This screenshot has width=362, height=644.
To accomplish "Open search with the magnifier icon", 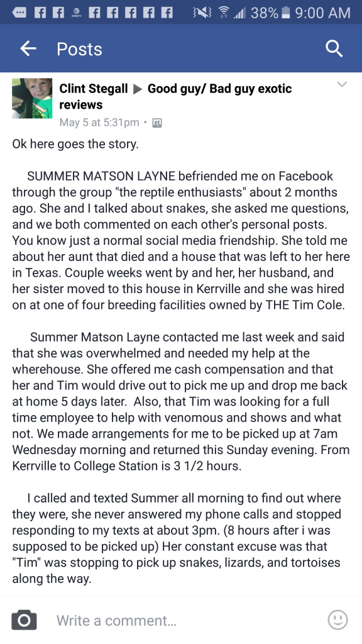I will (334, 49).
